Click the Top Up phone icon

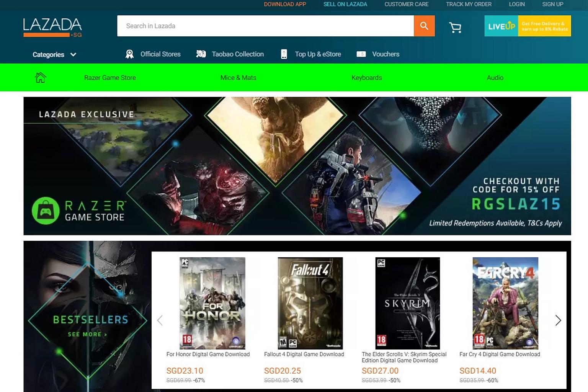(x=284, y=54)
